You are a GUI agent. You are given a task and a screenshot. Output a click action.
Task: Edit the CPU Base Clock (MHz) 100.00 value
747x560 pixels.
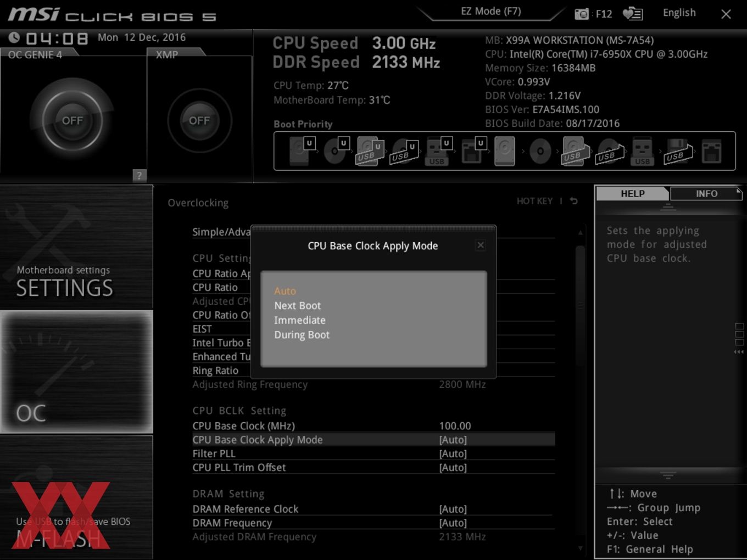[455, 426]
